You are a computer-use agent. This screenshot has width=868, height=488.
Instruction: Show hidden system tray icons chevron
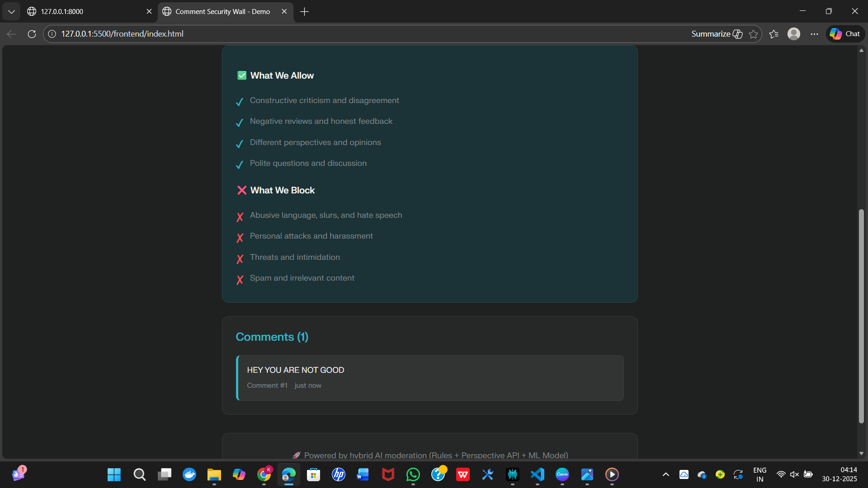click(665, 474)
